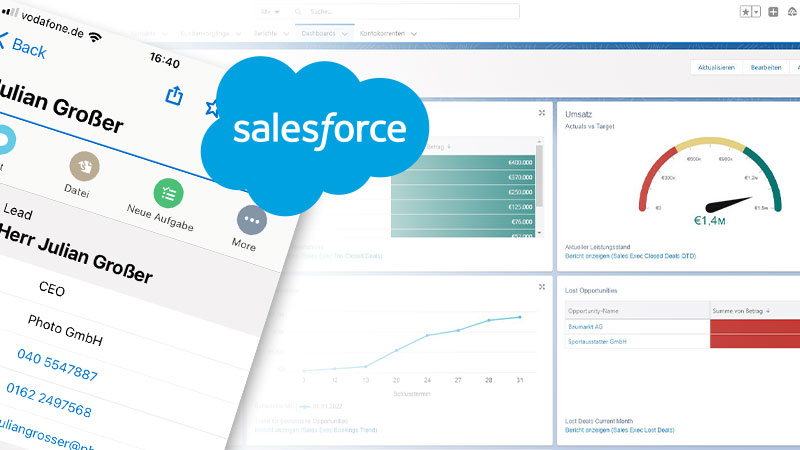The image size is (800, 450).
Task: Select the €125.000 bar
Action: tap(463, 207)
